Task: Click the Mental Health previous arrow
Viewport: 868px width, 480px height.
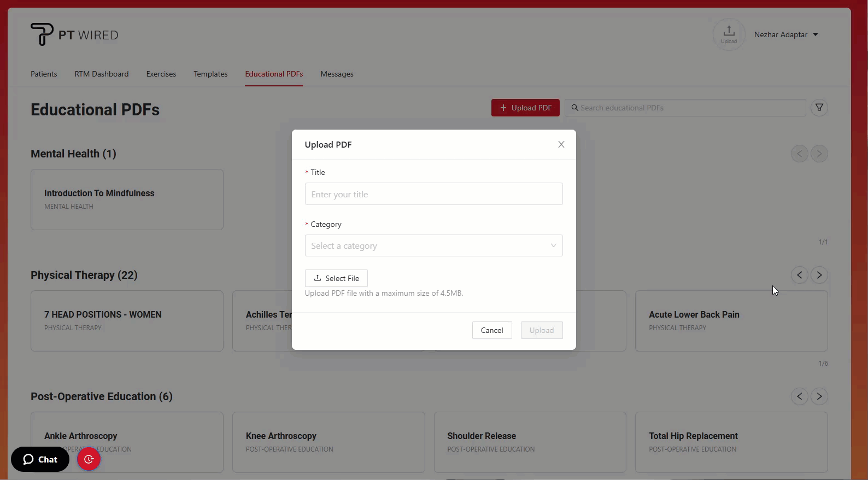Action: pyautogui.click(x=799, y=154)
